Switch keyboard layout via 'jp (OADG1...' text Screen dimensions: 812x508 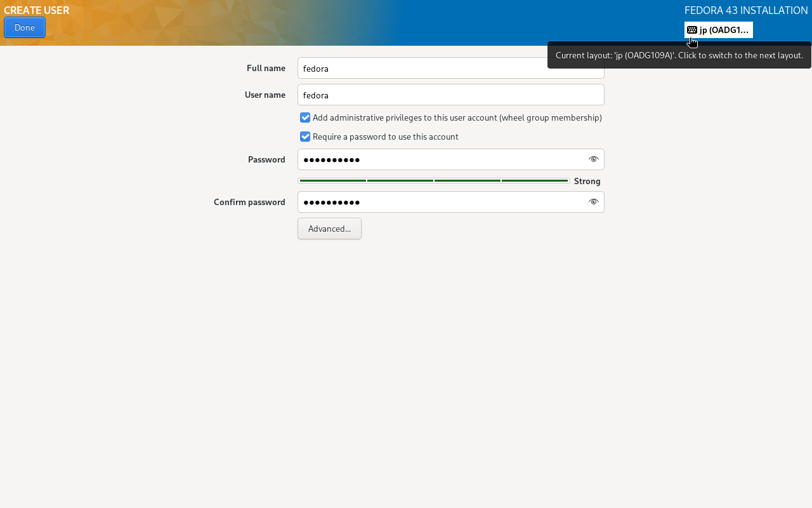click(x=724, y=30)
